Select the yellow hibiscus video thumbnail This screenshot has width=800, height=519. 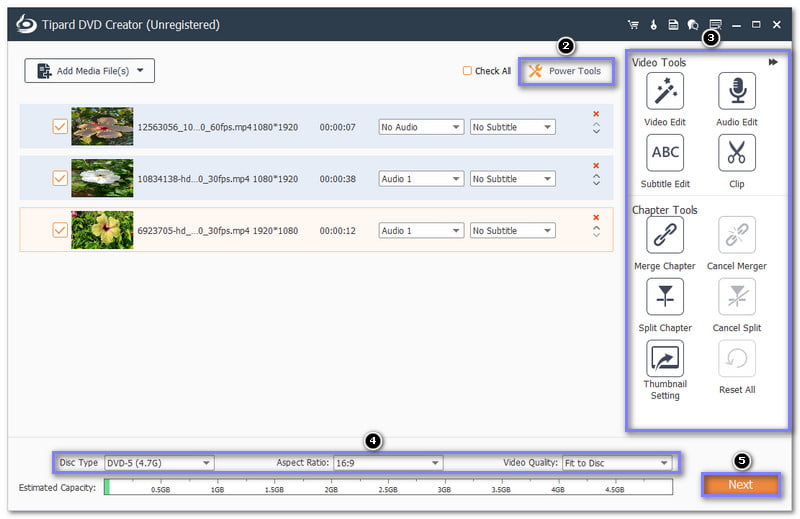(x=102, y=230)
